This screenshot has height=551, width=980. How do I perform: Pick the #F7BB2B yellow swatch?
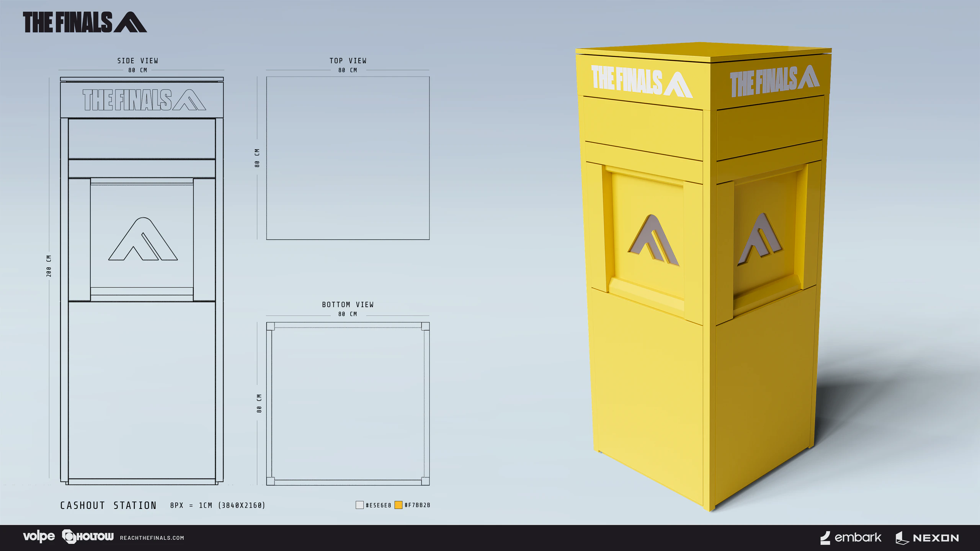tap(398, 505)
